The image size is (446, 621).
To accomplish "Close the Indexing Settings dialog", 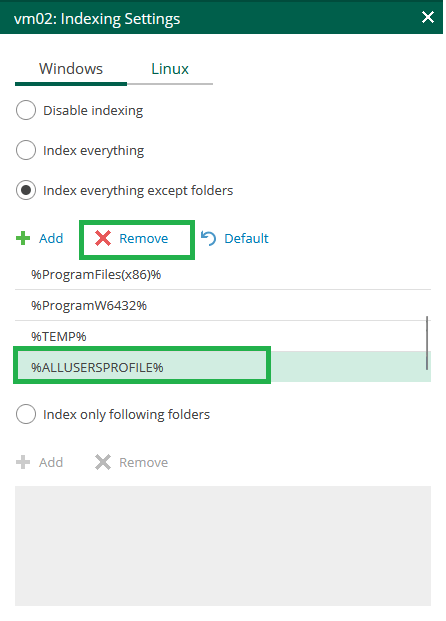I will tap(428, 17).
